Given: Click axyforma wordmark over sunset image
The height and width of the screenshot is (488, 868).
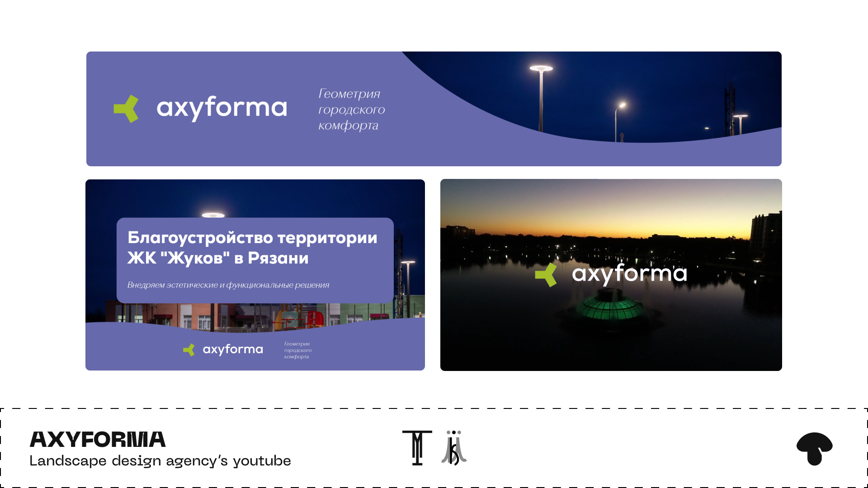Looking at the screenshot, I should [x=629, y=273].
